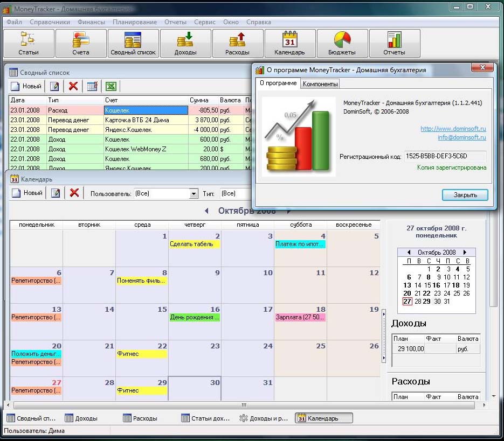Screen dimensions: 504x441
Task: Go to next month in mini calendar
Action: (x=465, y=252)
